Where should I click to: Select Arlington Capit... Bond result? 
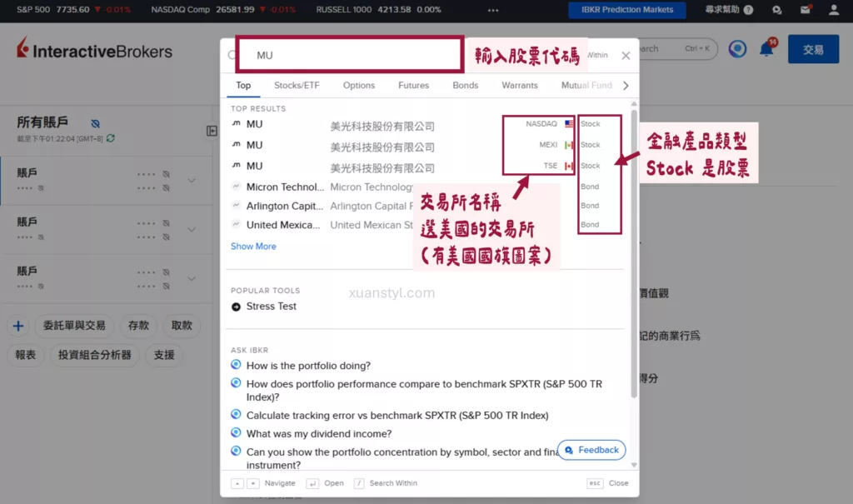click(x=426, y=206)
